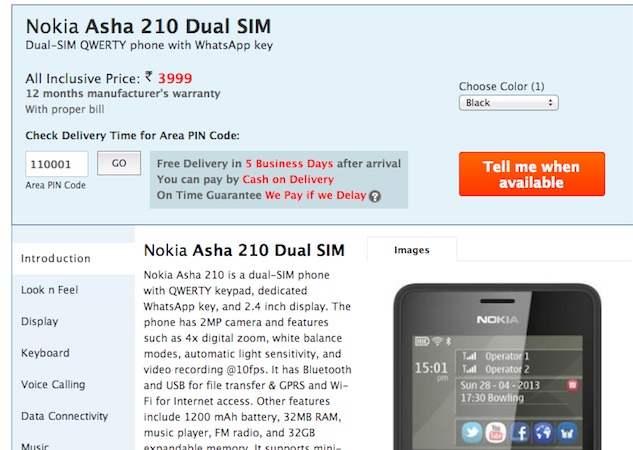The width and height of the screenshot is (633, 450).
Task: Click Tell me when available button
Action: (532, 174)
